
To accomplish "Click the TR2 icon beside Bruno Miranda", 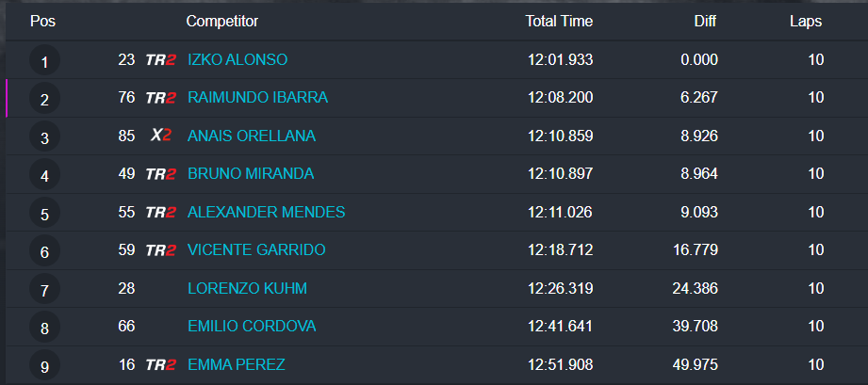I will pos(160,174).
